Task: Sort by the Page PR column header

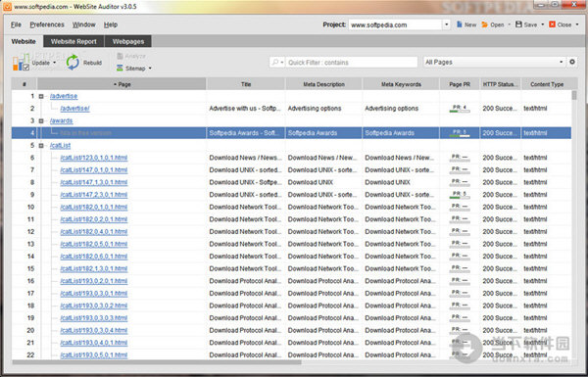Action: (460, 84)
